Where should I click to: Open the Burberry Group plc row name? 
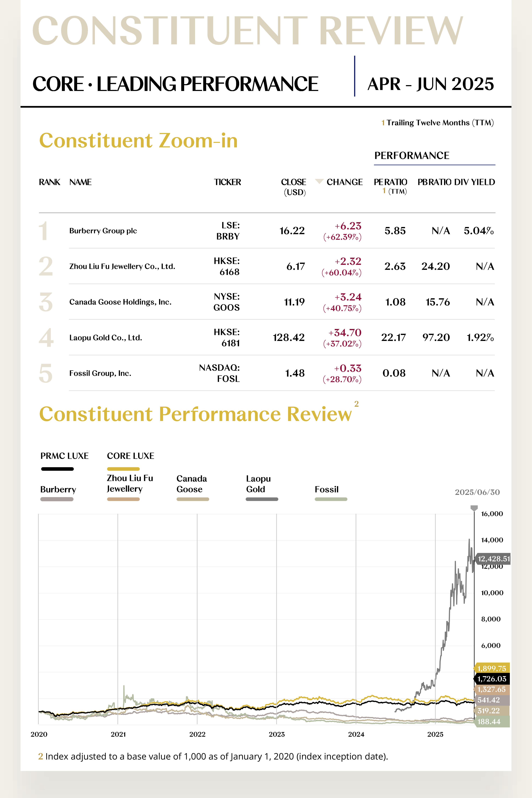pos(103,231)
